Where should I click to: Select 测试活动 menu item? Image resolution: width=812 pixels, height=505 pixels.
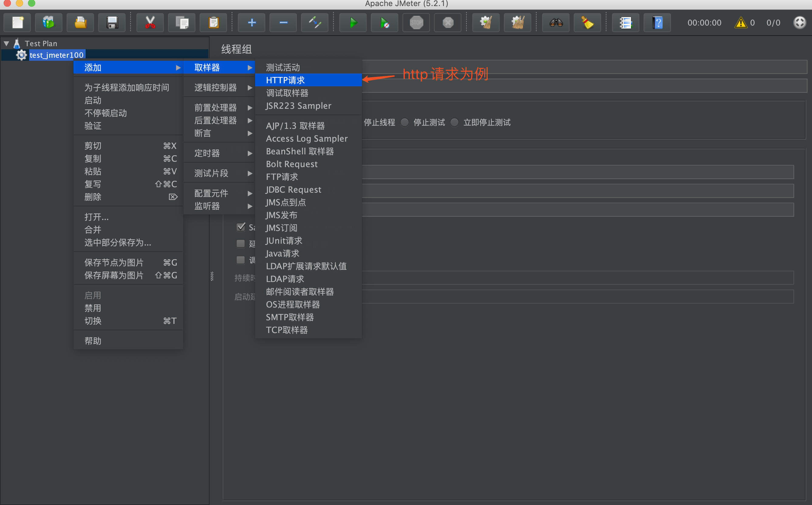pos(309,67)
